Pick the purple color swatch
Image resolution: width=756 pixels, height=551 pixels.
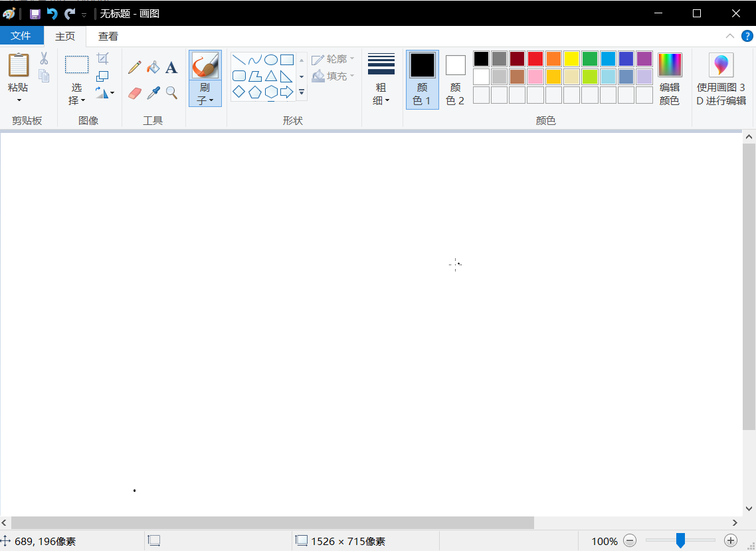point(644,59)
